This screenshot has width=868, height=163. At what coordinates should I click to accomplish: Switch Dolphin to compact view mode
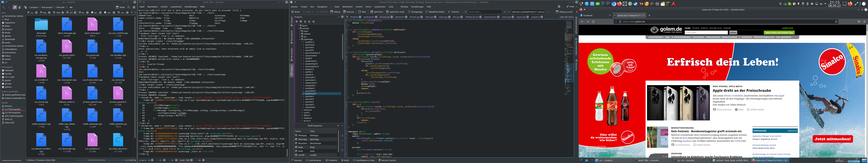(20, 7)
